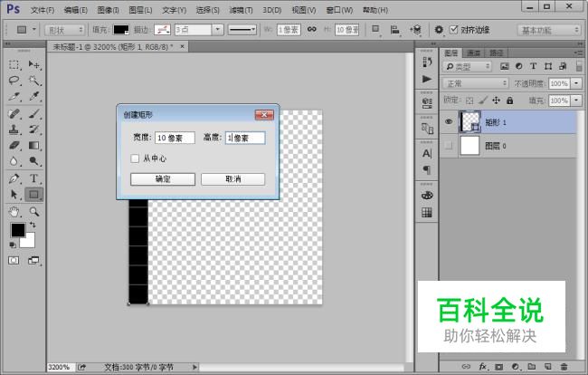Hide the 矩形 1 layer
Screen dimensions: 588x375
(449, 121)
